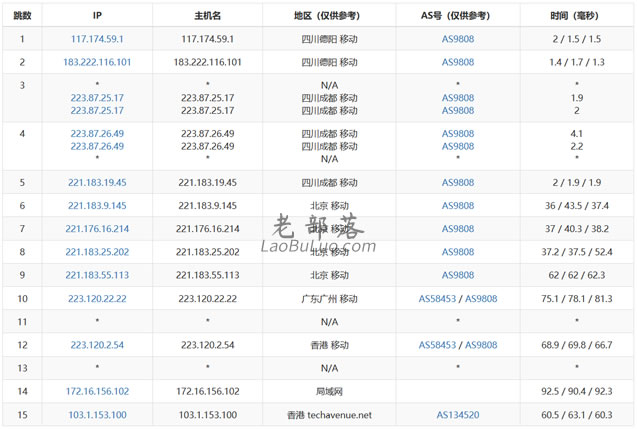Image resolution: width=637 pixels, height=429 pixels.
Task: Click time value 68.9 / 69.8 / 66.7
Action: (x=576, y=345)
